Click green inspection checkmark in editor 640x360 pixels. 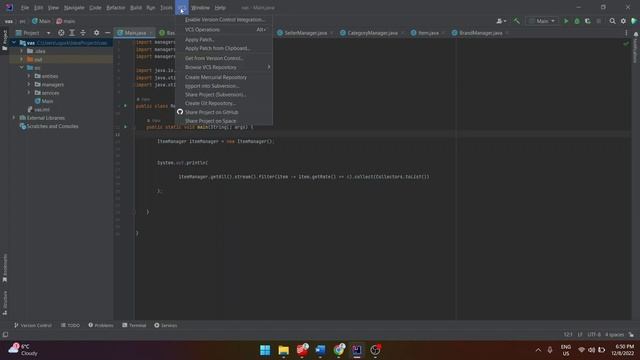pos(626,43)
